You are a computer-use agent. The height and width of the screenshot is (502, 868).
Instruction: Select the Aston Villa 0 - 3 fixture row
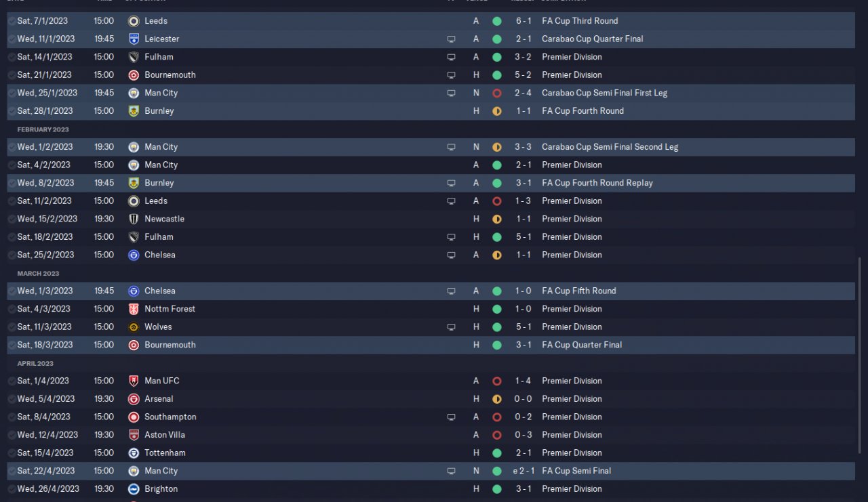tap(431, 435)
